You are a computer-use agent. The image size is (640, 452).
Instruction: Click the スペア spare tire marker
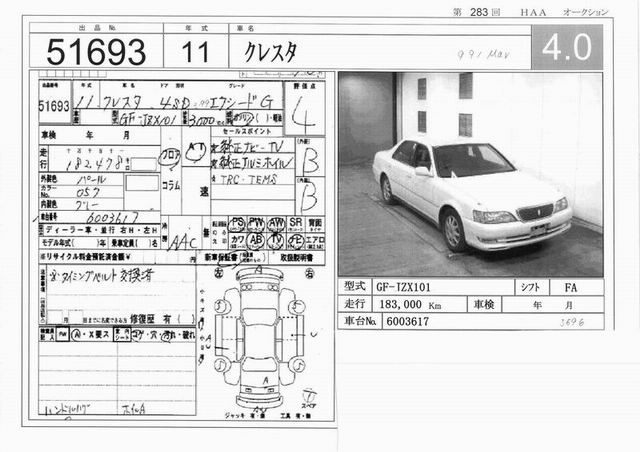point(309,399)
